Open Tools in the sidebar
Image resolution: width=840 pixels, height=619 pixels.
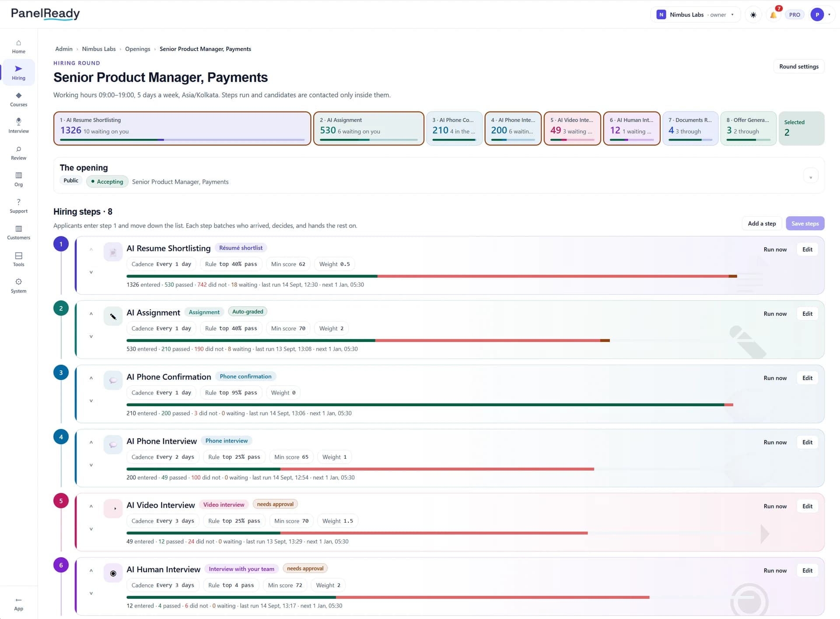[x=18, y=259]
